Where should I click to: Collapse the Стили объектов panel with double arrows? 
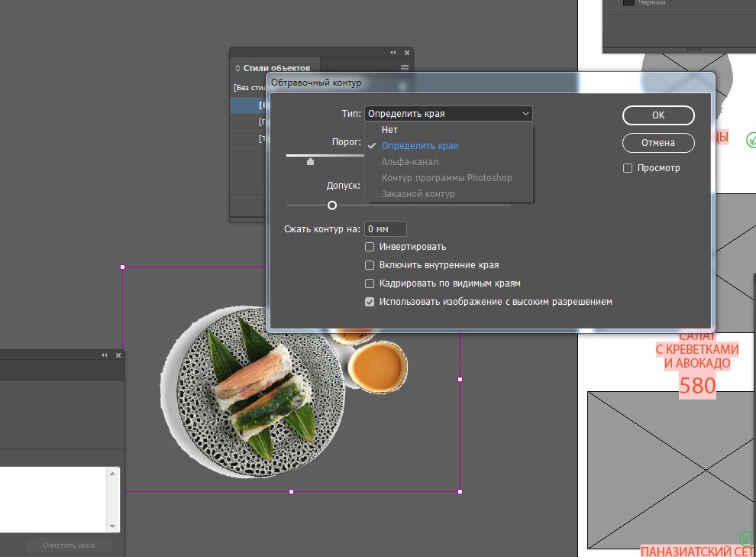click(393, 53)
